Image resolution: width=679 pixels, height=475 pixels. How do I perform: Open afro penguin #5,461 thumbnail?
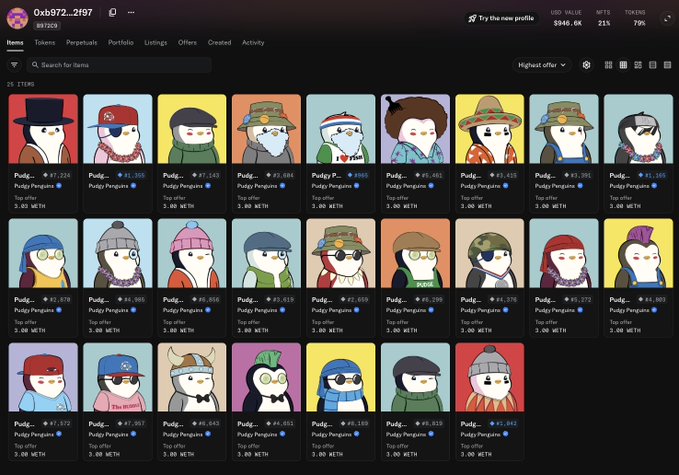415,129
